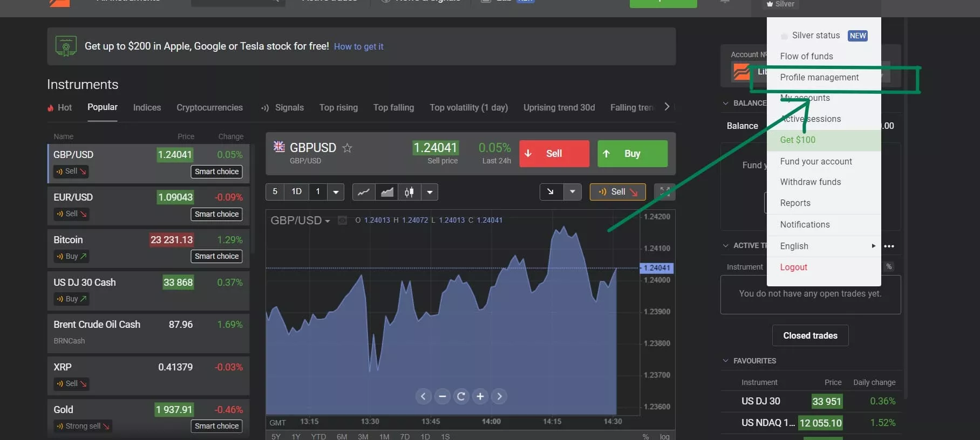This screenshot has width=980, height=440.
Task: Select the EUR/USD instrument row
Action: (148, 205)
